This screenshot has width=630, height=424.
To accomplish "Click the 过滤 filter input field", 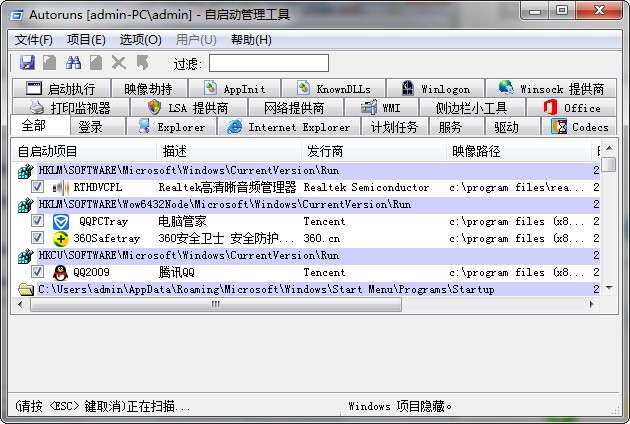I will (x=269, y=63).
